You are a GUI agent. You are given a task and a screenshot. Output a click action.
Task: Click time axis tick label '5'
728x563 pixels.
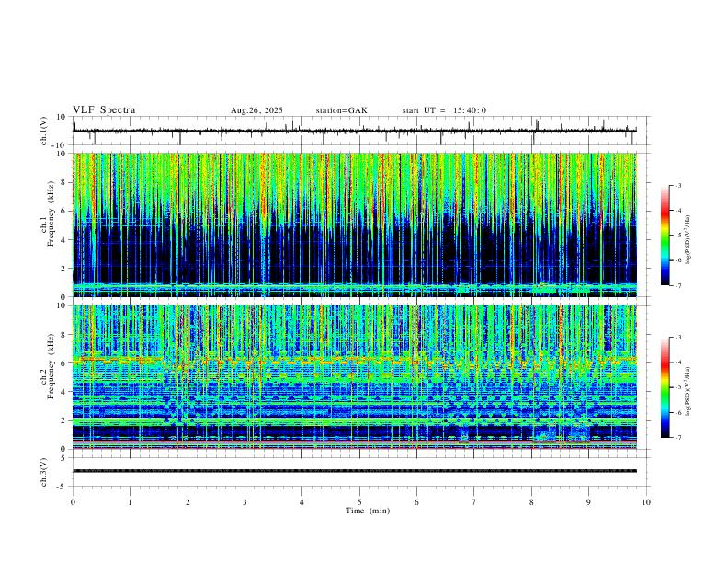(359, 502)
